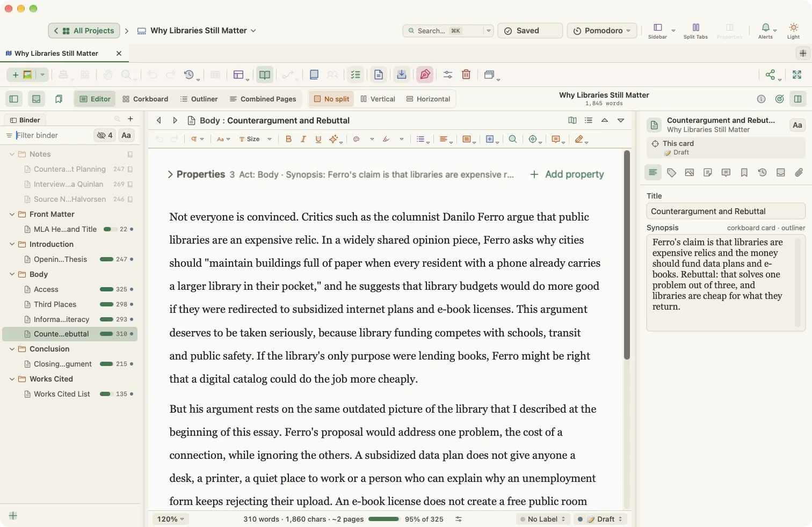This screenshot has width=812, height=527.
Task: Click the find magnifier in editor toolbar
Action: pyautogui.click(x=513, y=139)
